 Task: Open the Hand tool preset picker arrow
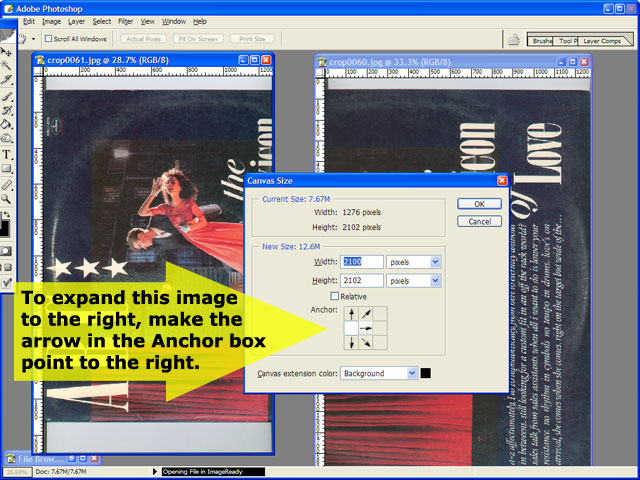pos(33,39)
